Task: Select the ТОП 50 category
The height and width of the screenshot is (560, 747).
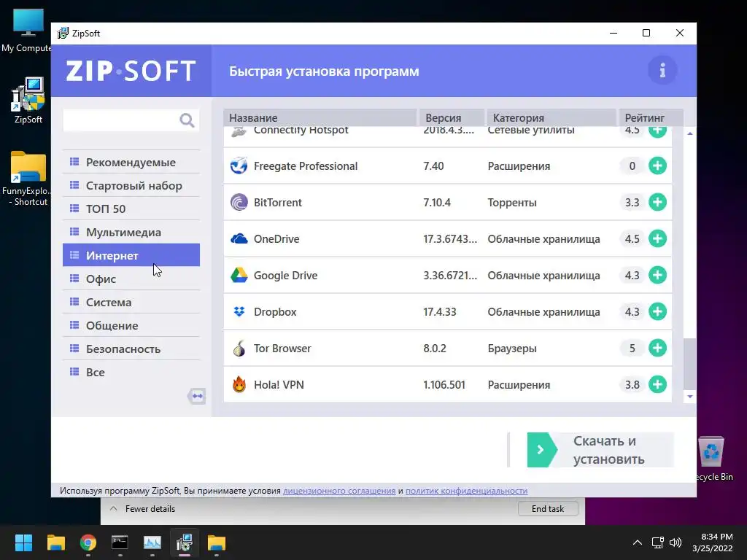Action: tap(131, 209)
